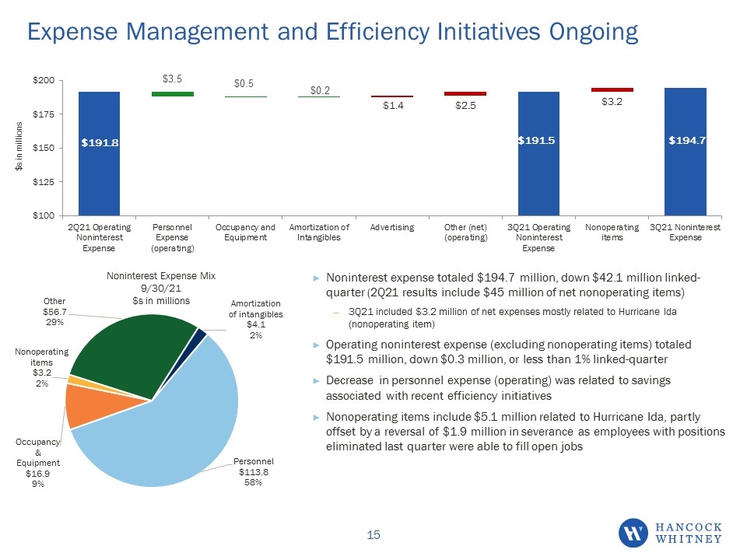Click the 'Amortization of intangibles $4.1' pie label
Viewport: 747px width, 560px height.
coord(256,319)
